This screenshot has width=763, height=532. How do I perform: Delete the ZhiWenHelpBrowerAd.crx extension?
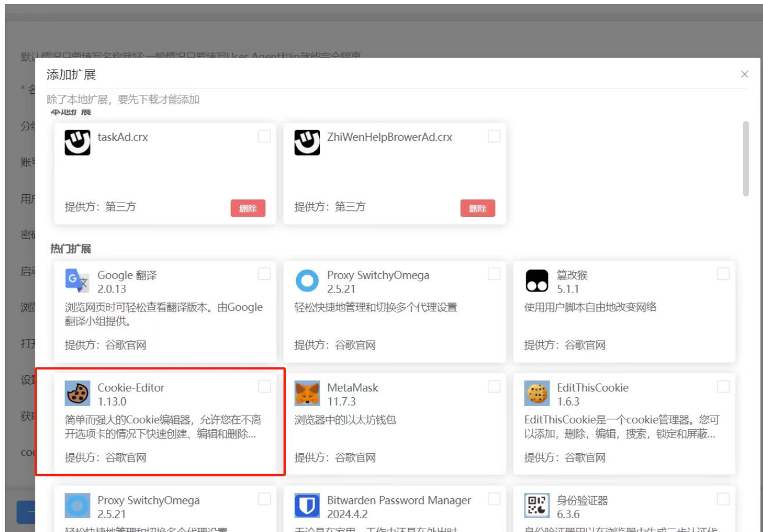478,209
